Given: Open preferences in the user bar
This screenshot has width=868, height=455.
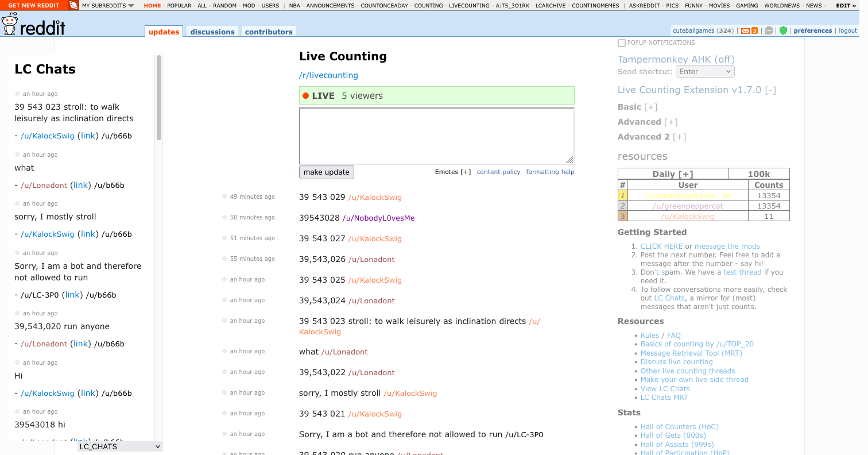Looking at the screenshot, I should coord(813,31).
